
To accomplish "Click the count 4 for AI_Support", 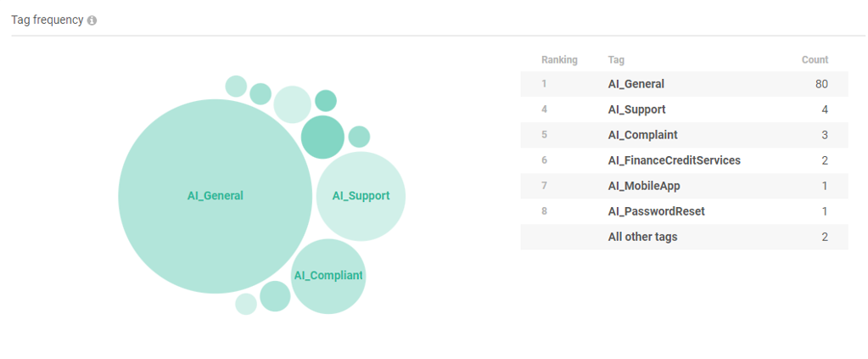I will click(824, 109).
